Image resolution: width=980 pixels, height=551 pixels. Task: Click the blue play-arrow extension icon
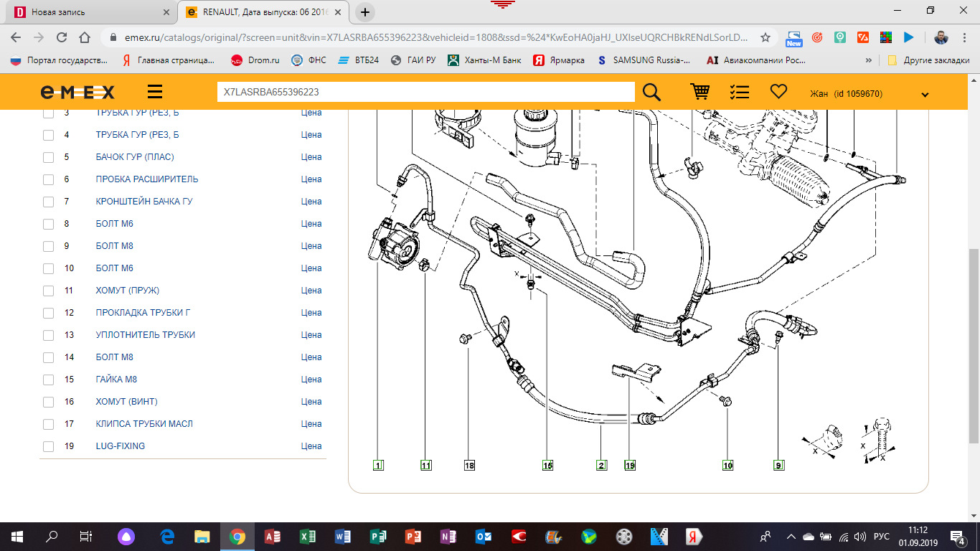(909, 37)
